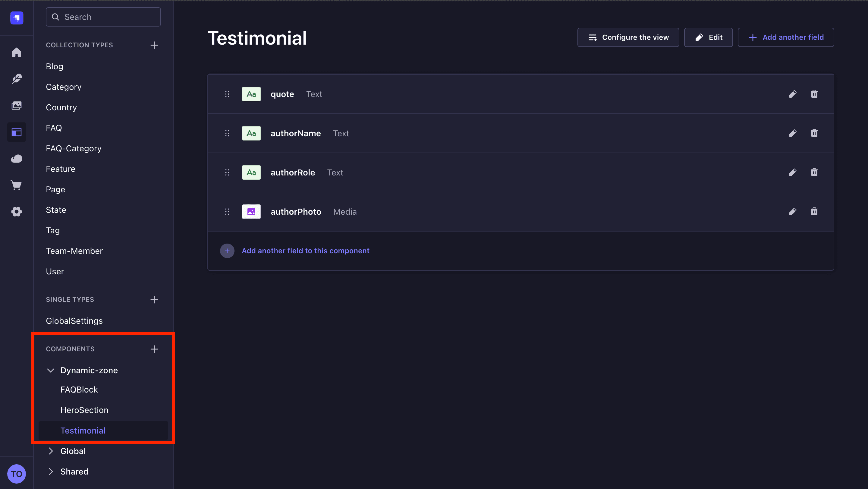Click Add another field to this component
868x489 pixels.
[x=305, y=251]
